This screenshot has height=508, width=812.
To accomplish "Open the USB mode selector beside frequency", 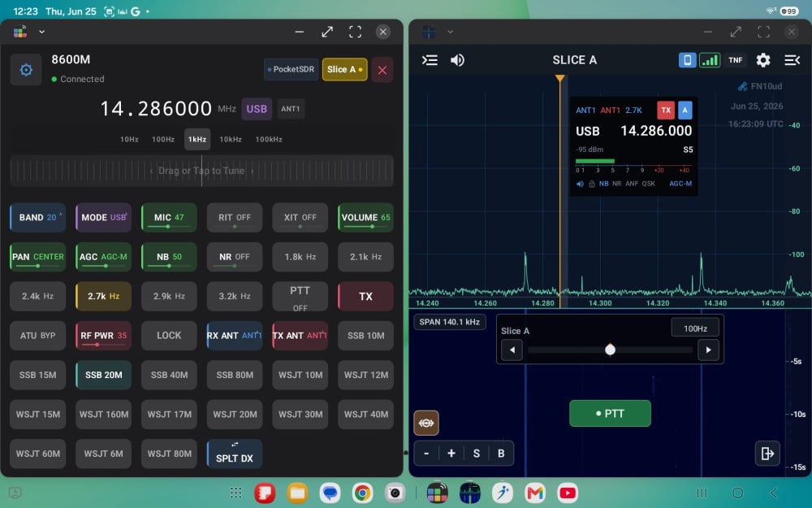I will coord(257,109).
